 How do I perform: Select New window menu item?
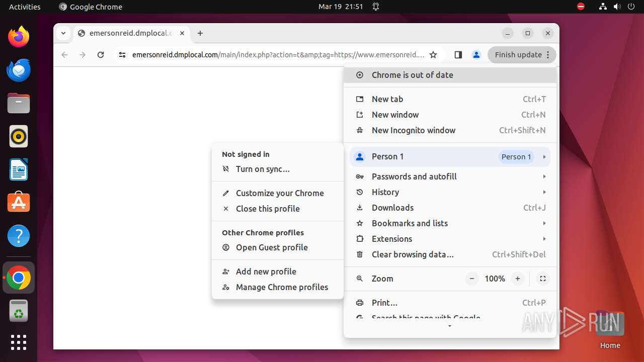click(x=450, y=115)
